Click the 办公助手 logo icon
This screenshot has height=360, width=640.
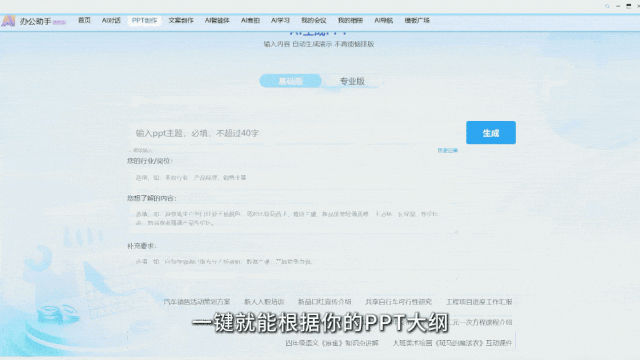click(x=8, y=20)
